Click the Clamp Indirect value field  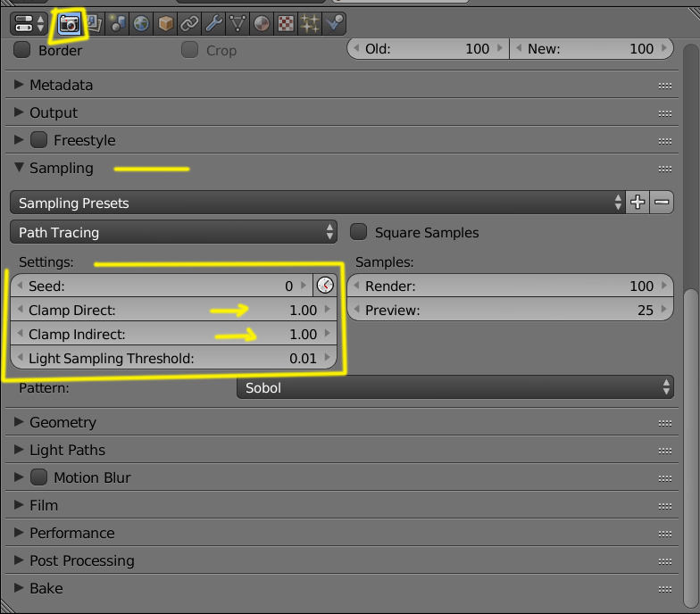click(x=173, y=334)
